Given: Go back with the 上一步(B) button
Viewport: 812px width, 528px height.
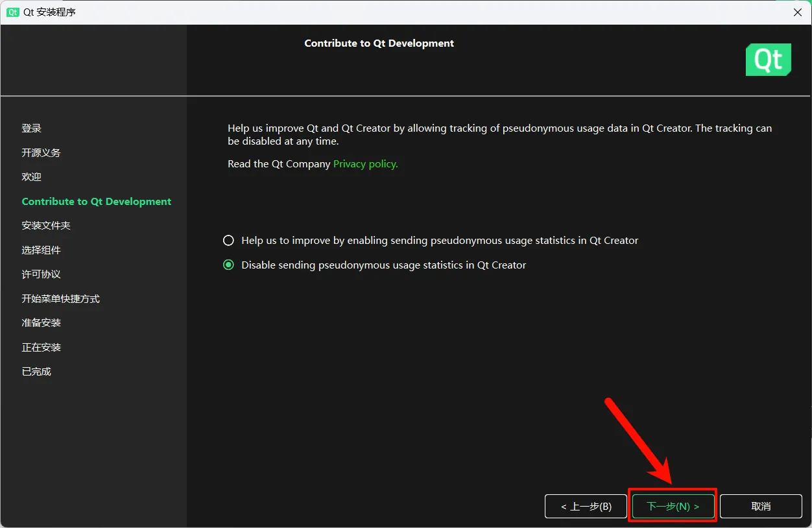Looking at the screenshot, I should (x=586, y=507).
